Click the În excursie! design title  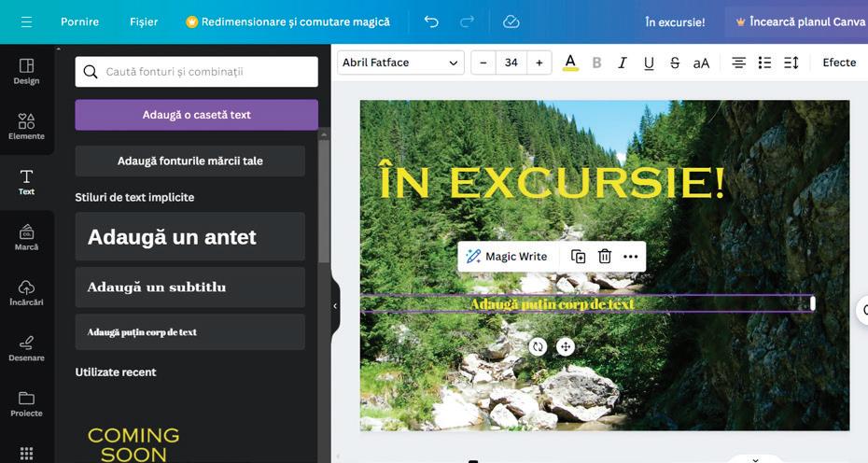[675, 22]
